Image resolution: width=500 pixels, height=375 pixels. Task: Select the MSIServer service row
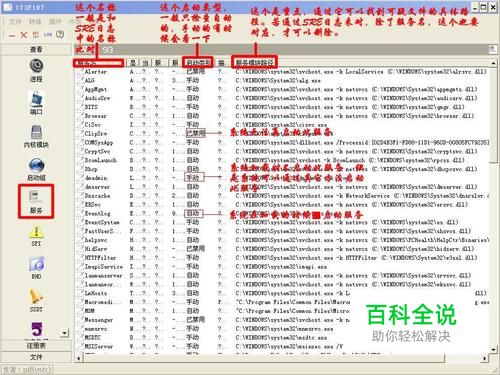pos(282,346)
